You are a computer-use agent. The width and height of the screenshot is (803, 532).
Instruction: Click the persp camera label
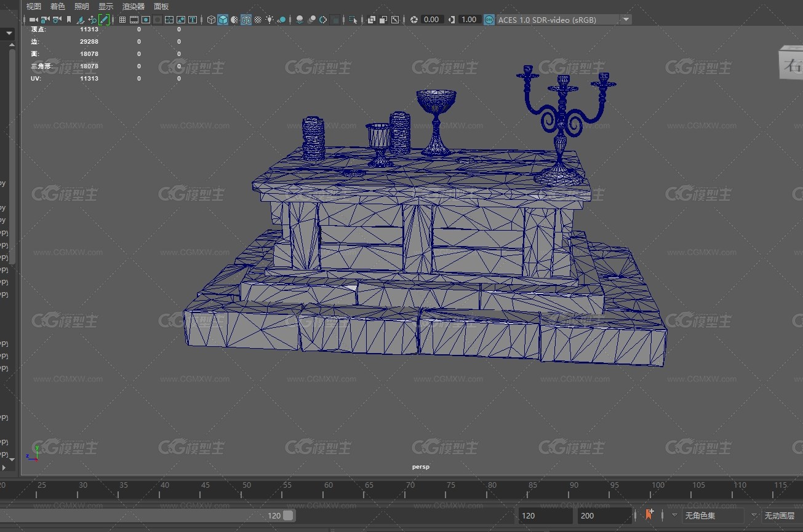(x=421, y=467)
